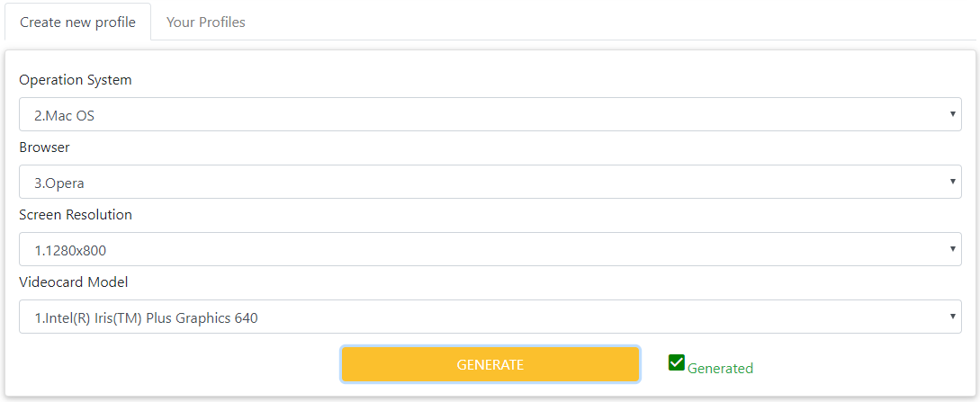Screen dimensions: 980x402
Task: Select the Create new profile tab
Action: click(x=77, y=22)
